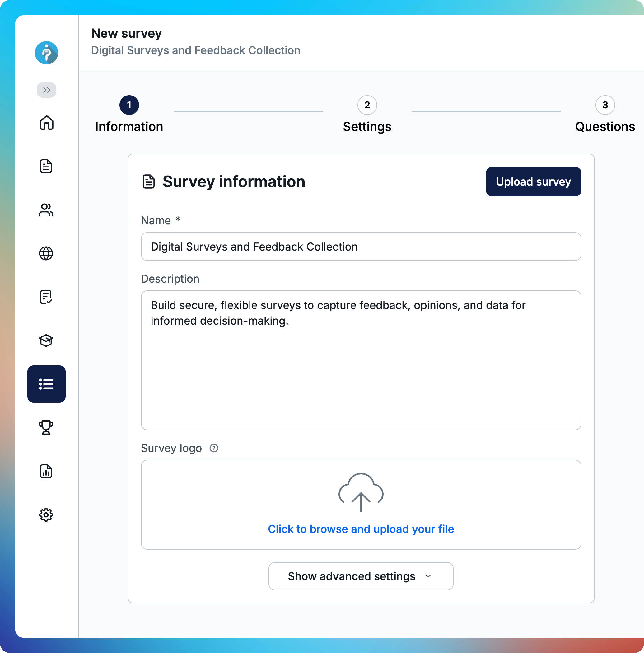
Task: Open the checklist form sidebar icon
Action: (x=46, y=297)
